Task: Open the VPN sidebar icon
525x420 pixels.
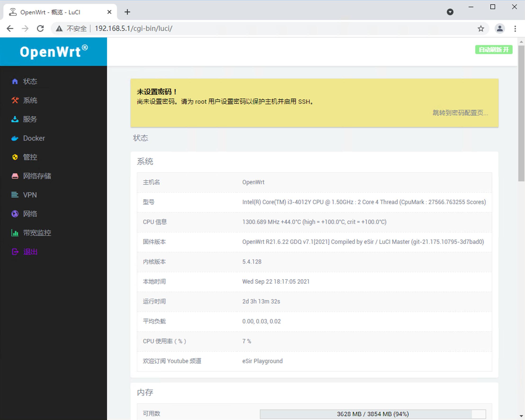Action: click(15, 195)
